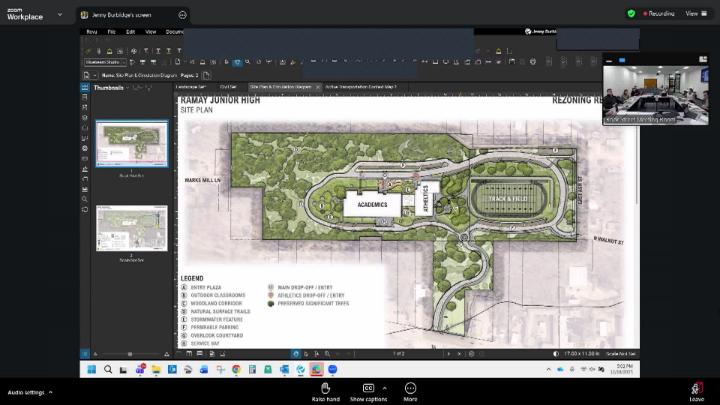Image resolution: width=720 pixels, height=405 pixels.
Task: Click the green encryption shield icon
Action: click(x=631, y=14)
